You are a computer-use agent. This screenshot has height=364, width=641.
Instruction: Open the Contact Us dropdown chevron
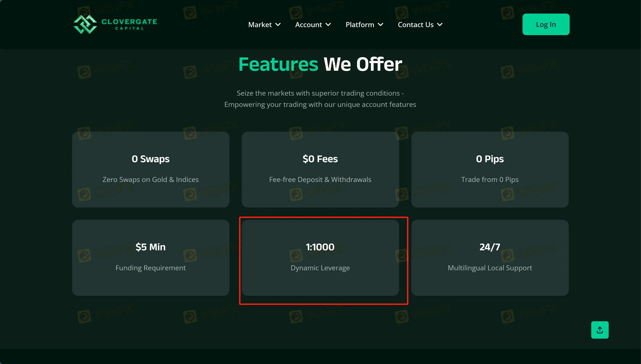click(x=440, y=25)
